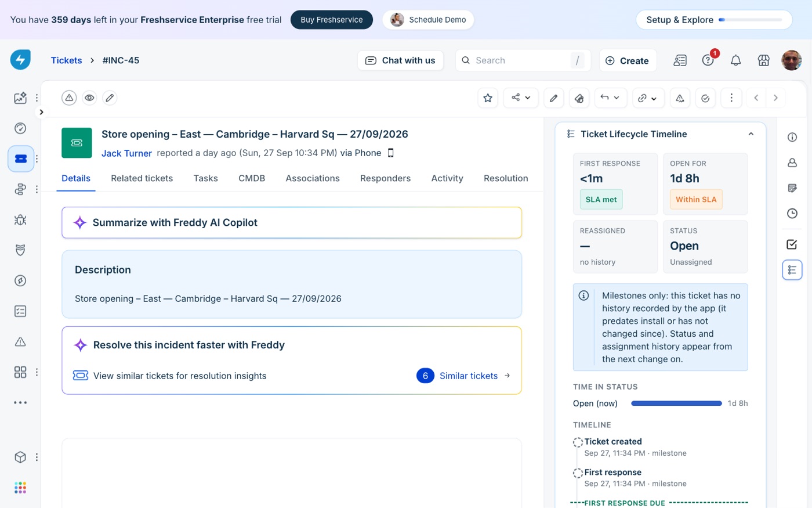Click the Schedule Demo button
The width and height of the screenshot is (812, 508).
click(x=428, y=20)
